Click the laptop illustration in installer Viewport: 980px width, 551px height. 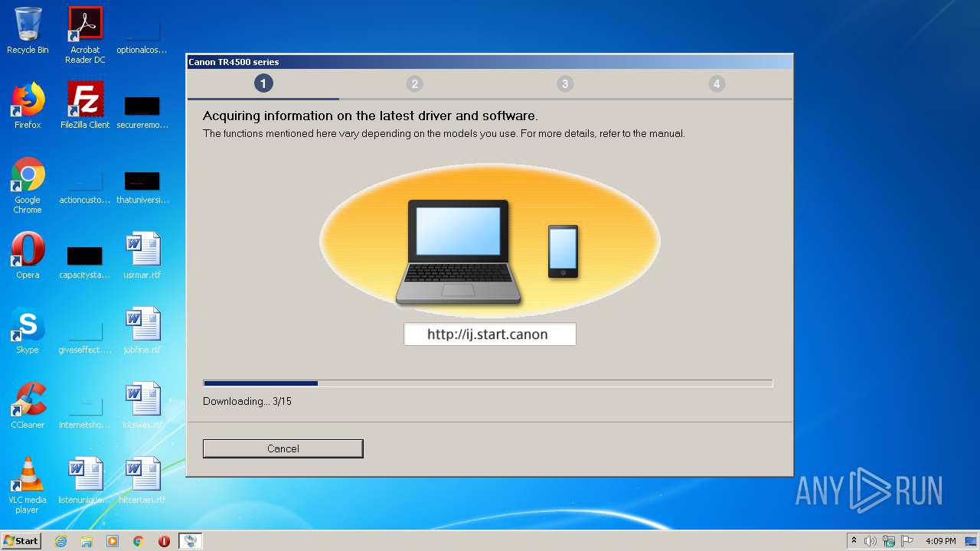tap(459, 253)
